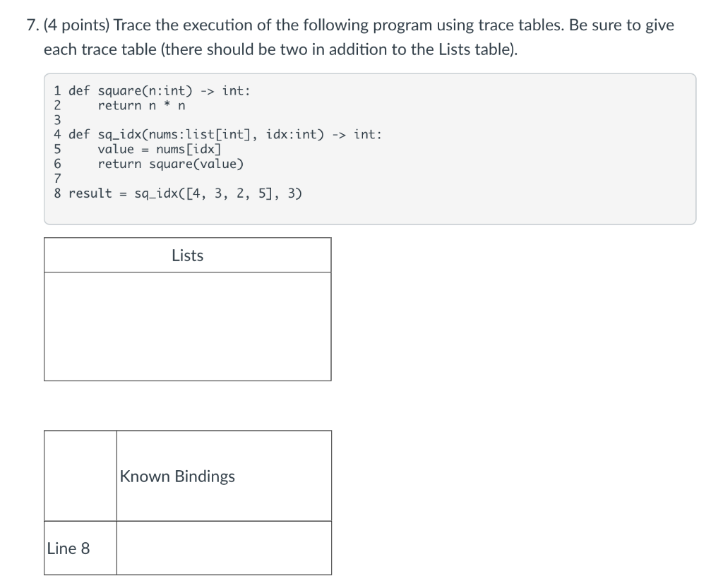Click the empty Lists table body cell
The height and width of the screenshot is (588, 723).
point(188,326)
